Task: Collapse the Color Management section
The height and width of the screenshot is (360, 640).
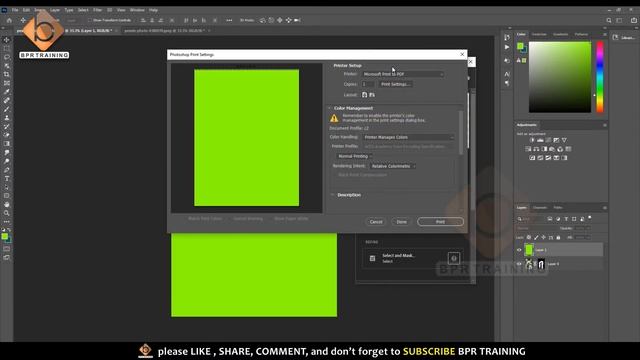Action: coord(330,108)
